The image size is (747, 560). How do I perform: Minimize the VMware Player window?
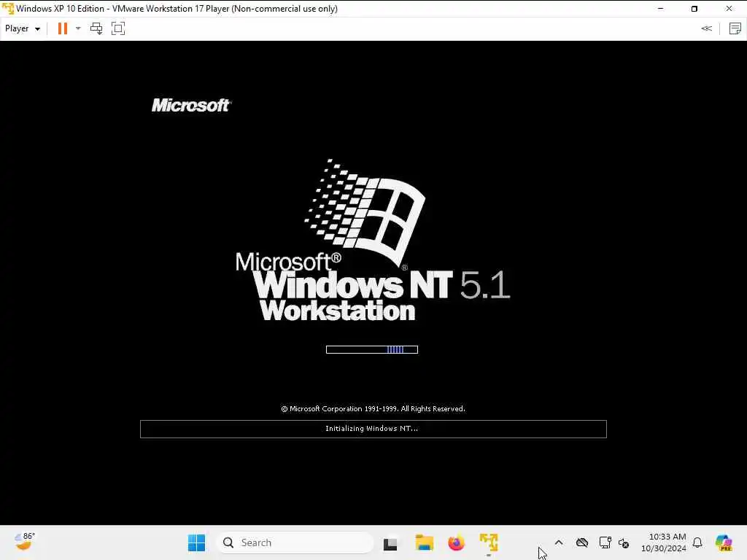click(660, 9)
